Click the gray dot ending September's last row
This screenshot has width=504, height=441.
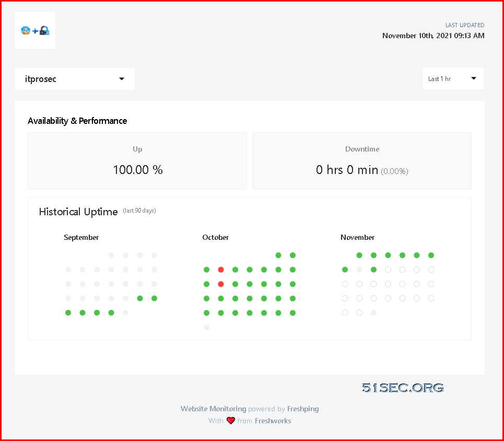point(126,312)
